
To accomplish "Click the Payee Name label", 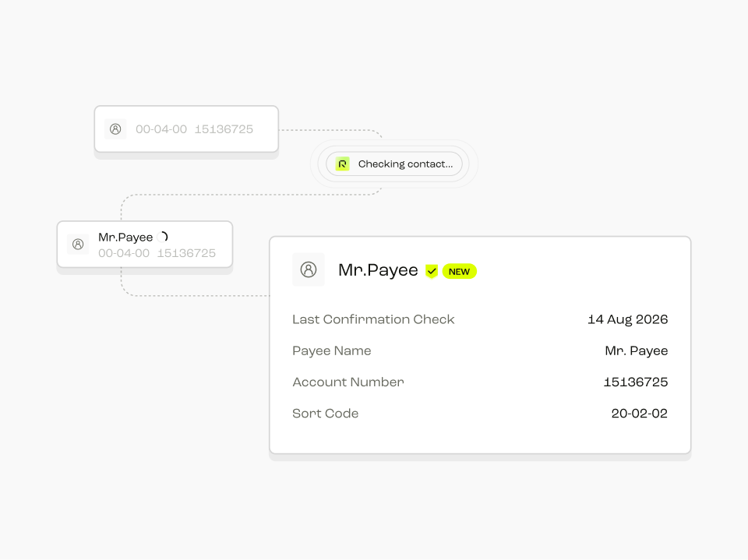I will tap(332, 351).
